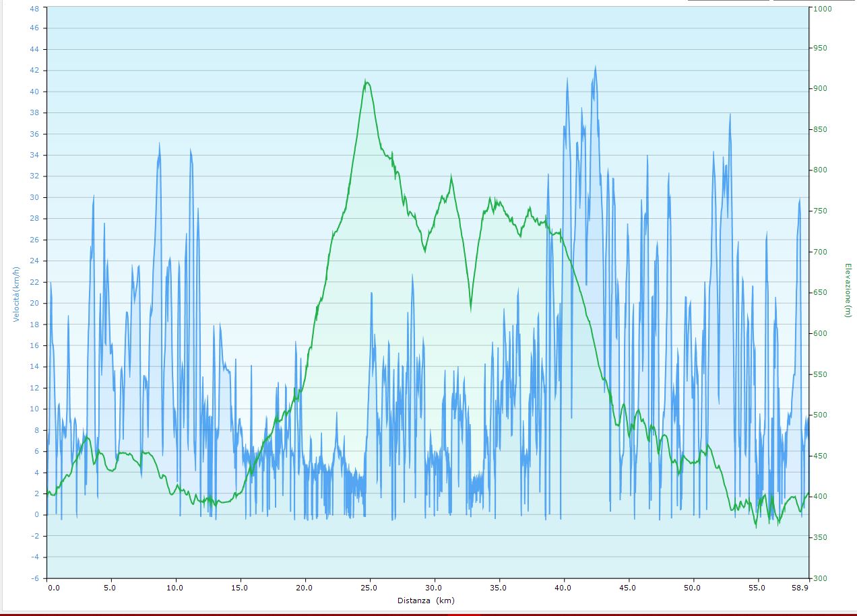The width and height of the screenshot is (857, 616).
Task: Click the speed spike tip near 3.5 km
Action: (94, 197)
